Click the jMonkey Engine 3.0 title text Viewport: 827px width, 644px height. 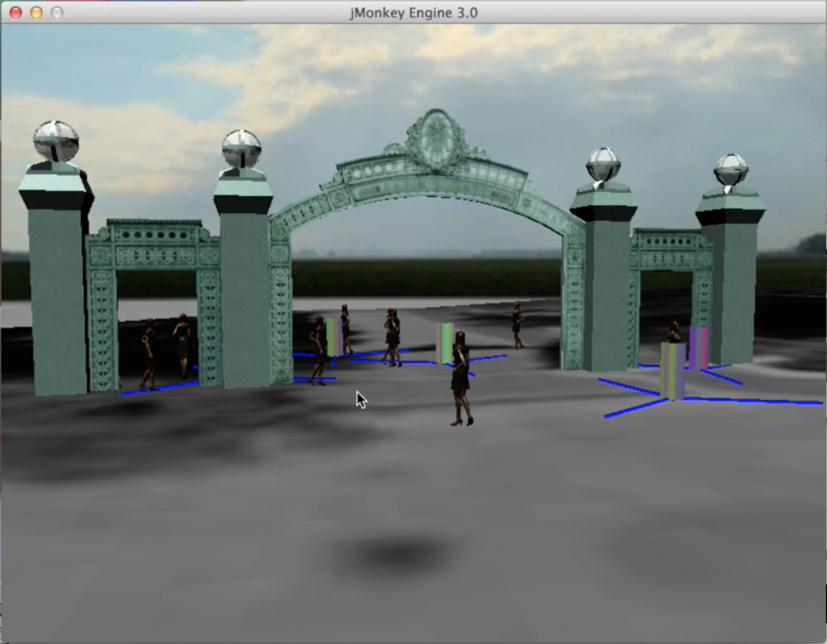(x=413, y=13)
